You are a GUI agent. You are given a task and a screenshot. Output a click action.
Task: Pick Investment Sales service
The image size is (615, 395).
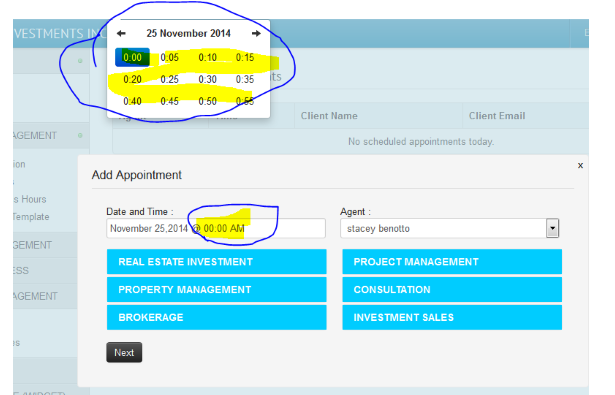pos(452,317)
